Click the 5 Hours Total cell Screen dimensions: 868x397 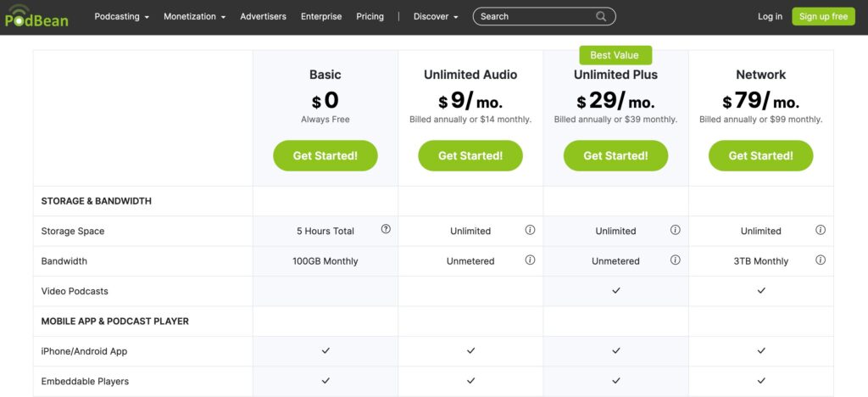point(325,231)
